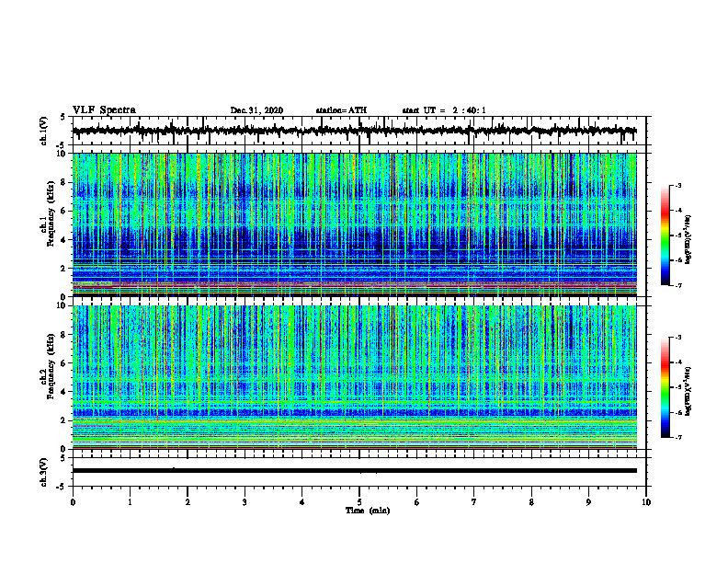Screen dimensions: 728x563
Task: Click ch.2 frequency tick label "4"
Action: 64,392
